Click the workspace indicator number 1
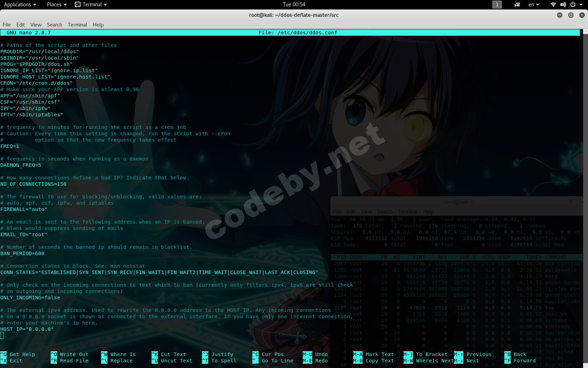The image size is (588, 368). coord(497,5)
